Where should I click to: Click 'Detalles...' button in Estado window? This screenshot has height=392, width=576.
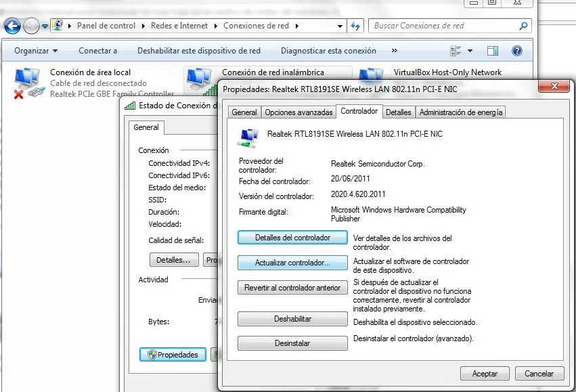(x=174, y=260)
